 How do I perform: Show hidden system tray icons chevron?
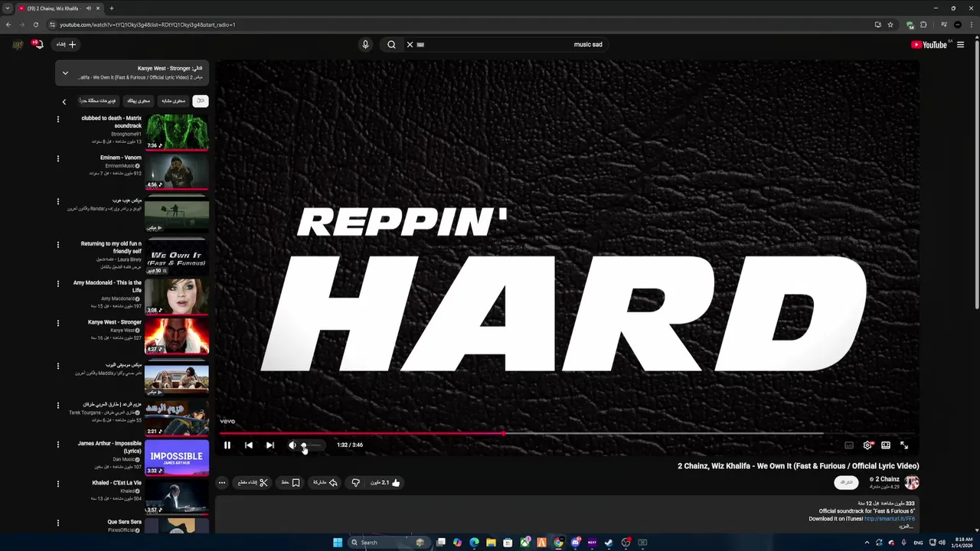click(x=867, y=543)
